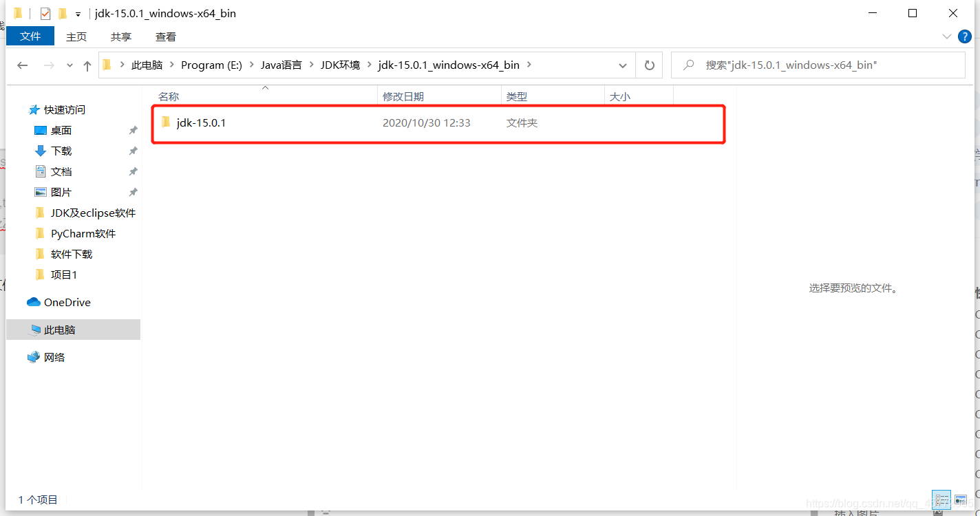This screenshot has width=980, height=516.
Task: Click the pin icon next to 桌面
Action: (133, 131)
